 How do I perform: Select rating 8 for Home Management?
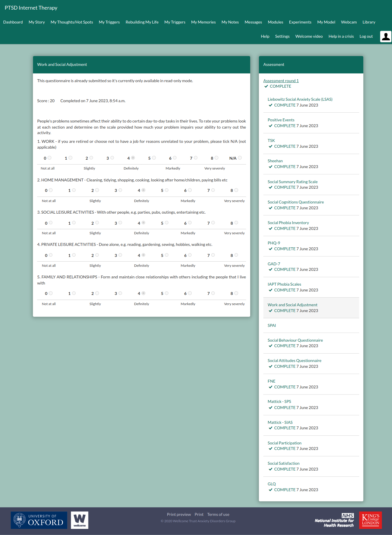(236, 190)
